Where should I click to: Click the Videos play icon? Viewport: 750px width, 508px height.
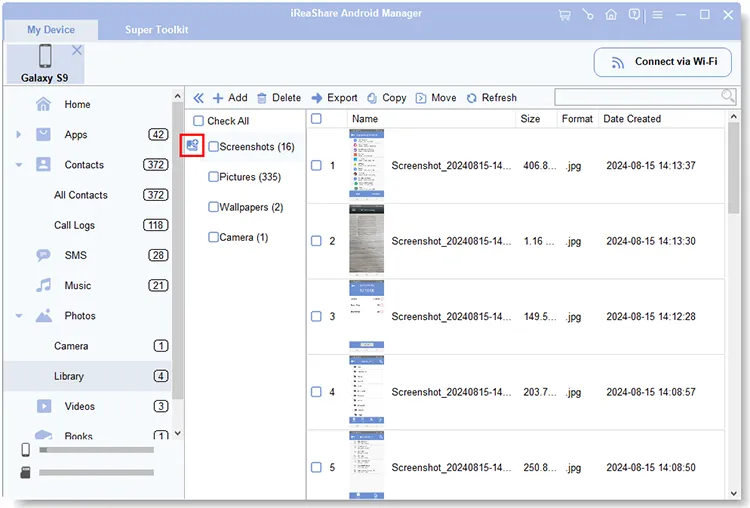pyautogui.click(x=44, y=406)
